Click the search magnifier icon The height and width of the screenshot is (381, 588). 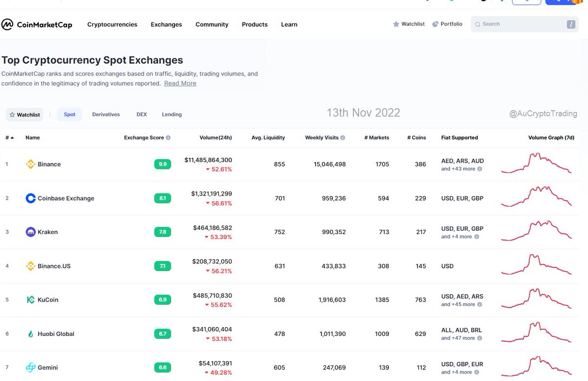tap(478, 24)
